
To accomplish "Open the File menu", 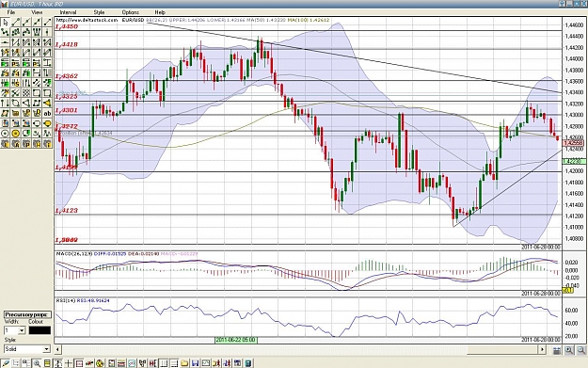I will point(11,12).
